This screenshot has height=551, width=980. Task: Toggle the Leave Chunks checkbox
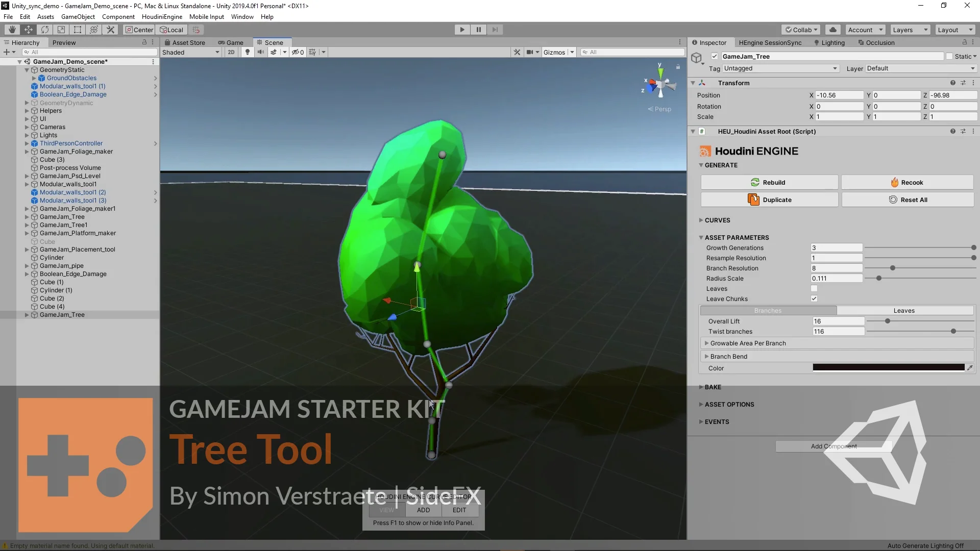(x=814, y=298)
